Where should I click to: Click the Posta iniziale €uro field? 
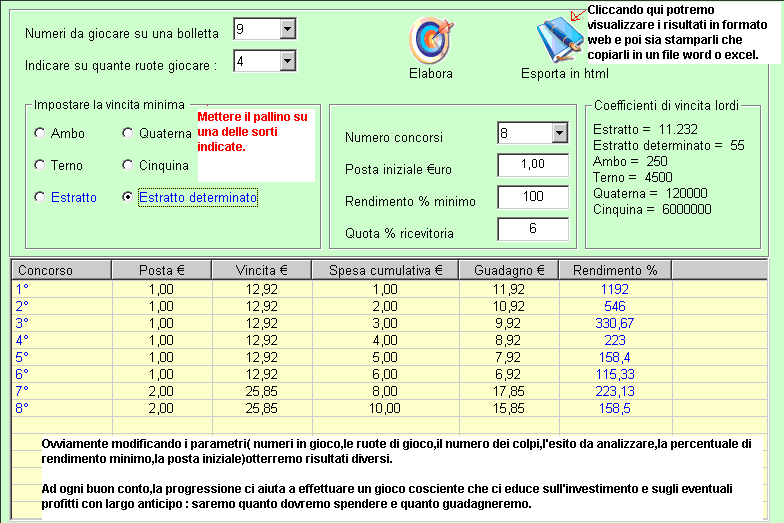[532, 166]
